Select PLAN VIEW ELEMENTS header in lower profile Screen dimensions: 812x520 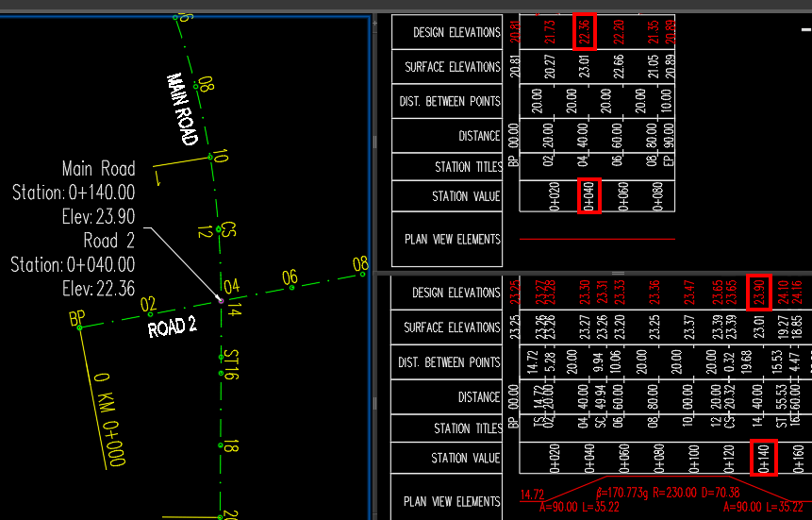pyautogui.click(x=452, y=501)
